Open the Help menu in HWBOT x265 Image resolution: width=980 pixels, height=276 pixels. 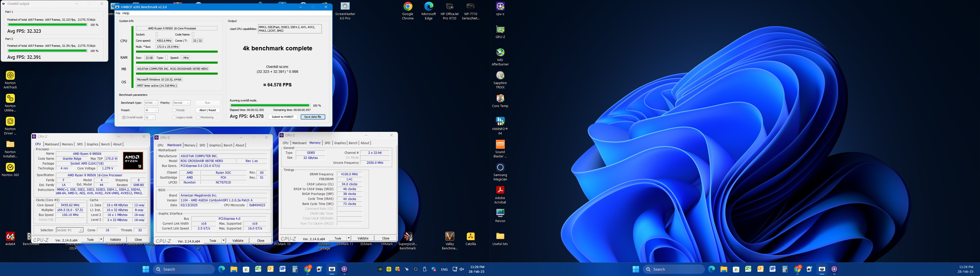pos(126,13)
